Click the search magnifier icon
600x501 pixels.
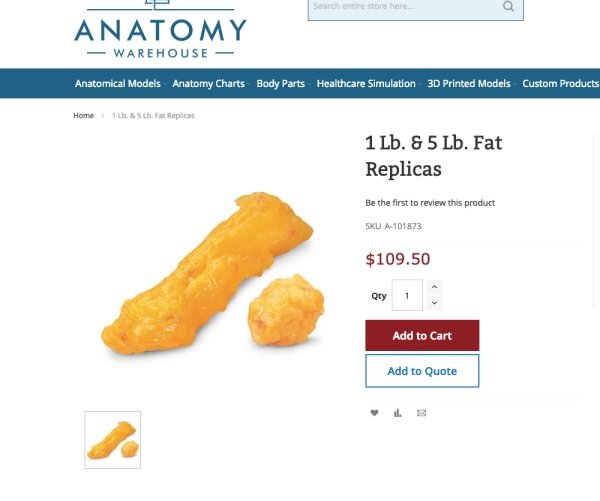[508, 6]
